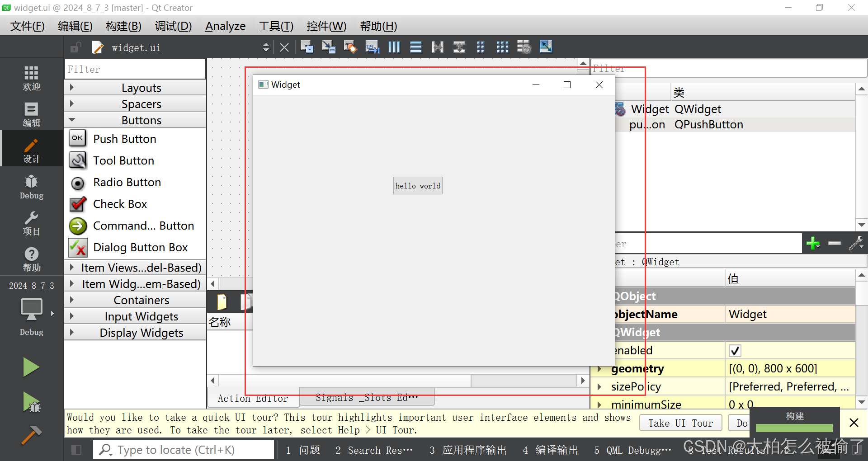This screenshot has height=461, width=868.
Task: Click the widget box Filter field
Action: pos(135,69)
